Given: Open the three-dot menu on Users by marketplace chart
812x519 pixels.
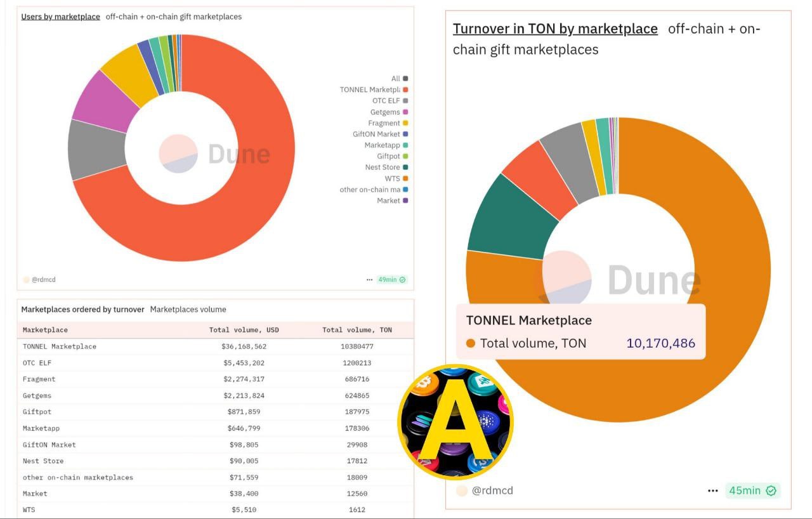Looking at the screenshot, I should coord(369,280).
